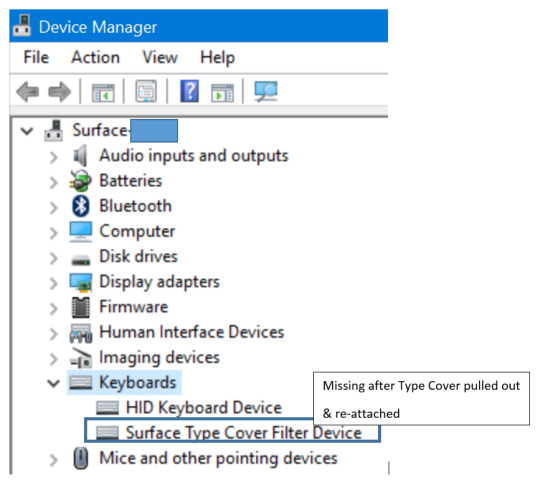Click the Human Interface Devices icon
The image size is (540, 482).
(81, 333)
